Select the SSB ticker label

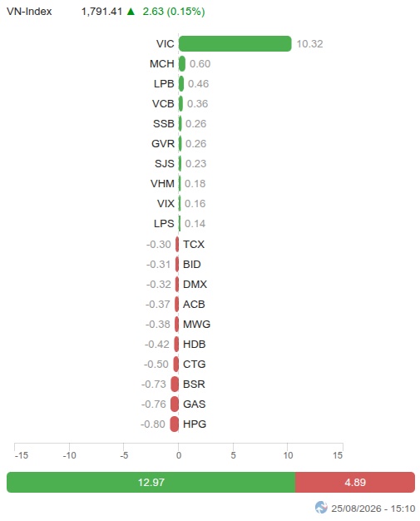click(x=164, y=124)
